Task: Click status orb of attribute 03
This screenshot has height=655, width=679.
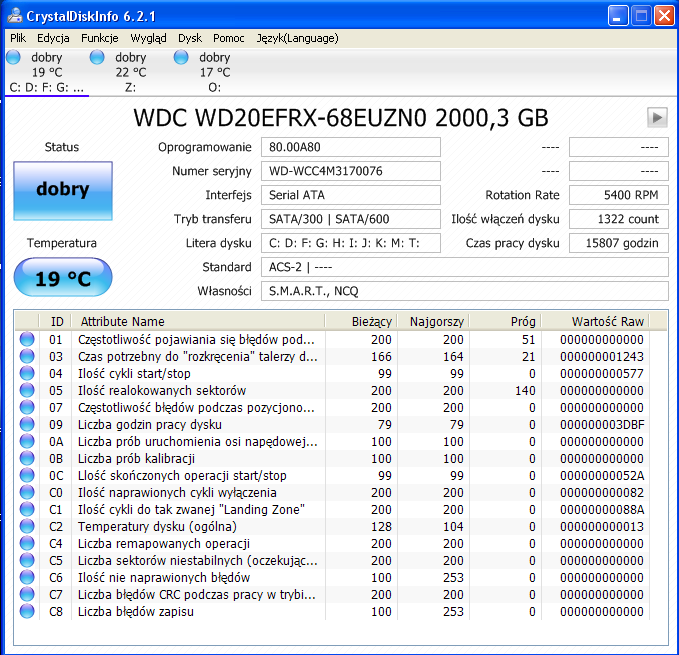Action: point(27,356)
